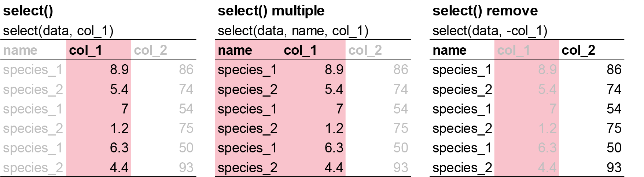The height and width of the screenshot is (177, 644).
Task: Click the value 86 in the remove table
Action: [614, 70]
